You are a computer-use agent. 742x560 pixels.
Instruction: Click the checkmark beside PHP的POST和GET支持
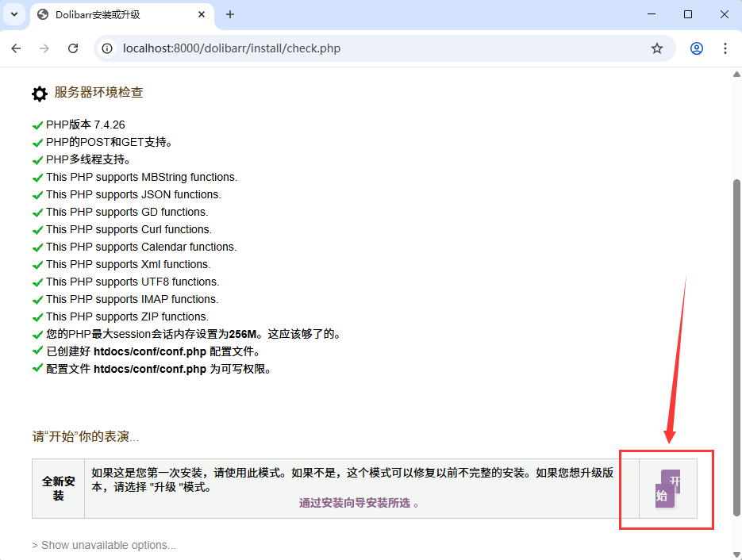[38, 143]
